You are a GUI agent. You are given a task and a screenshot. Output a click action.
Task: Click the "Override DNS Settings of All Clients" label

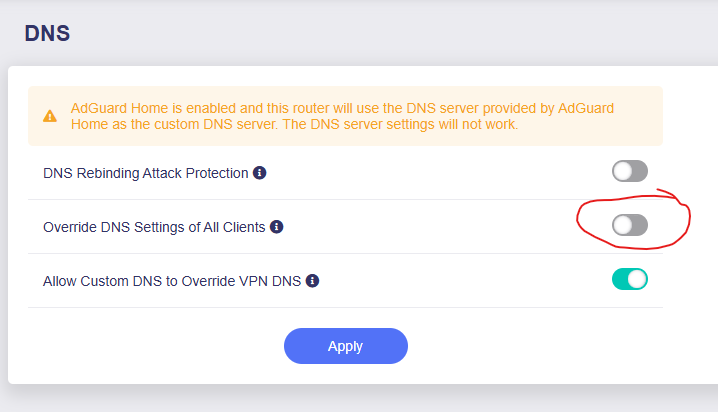[154, 227]
